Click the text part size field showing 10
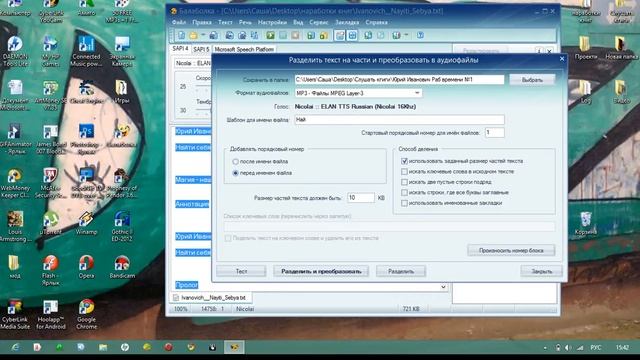 (x=361, y=198)
